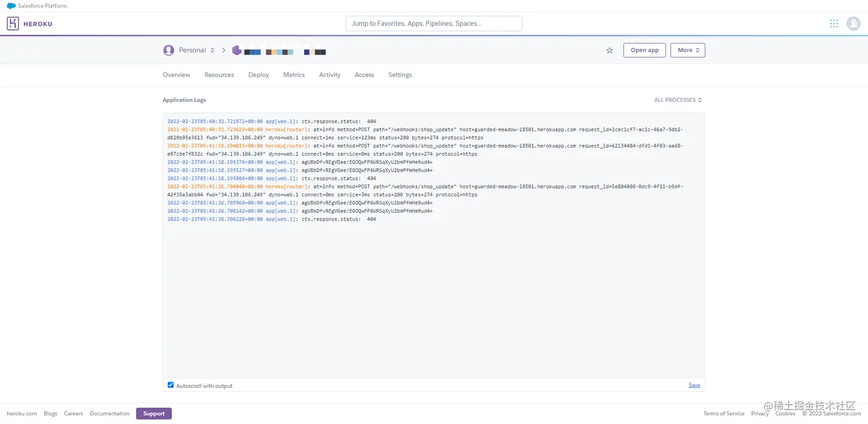868x424 pixels.
Task: Favorite this app with the star icon
Action: point(610,51)
